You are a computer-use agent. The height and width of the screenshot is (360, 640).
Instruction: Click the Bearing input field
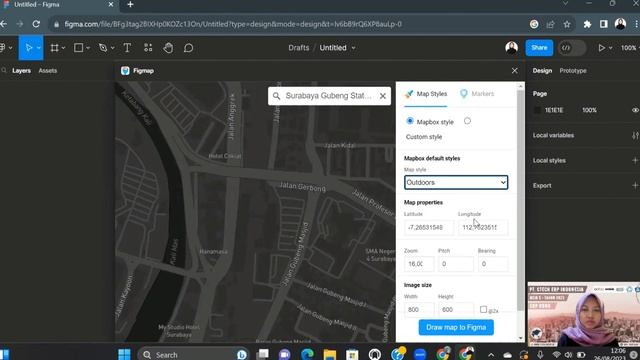pos(493,264)
